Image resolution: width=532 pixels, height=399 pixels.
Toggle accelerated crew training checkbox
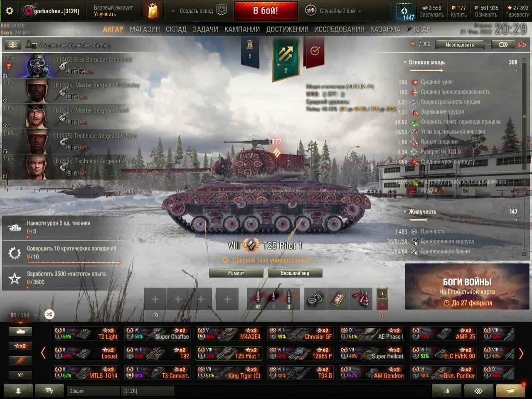[34, 45]
